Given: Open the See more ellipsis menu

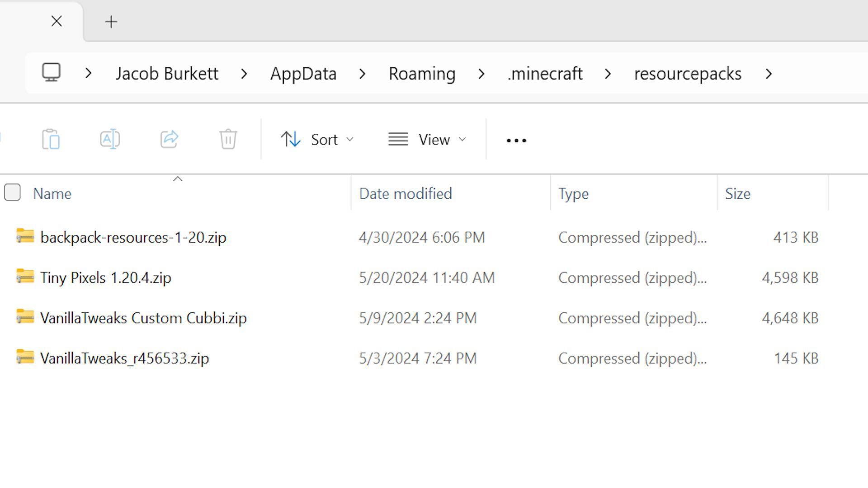Looking at the screenshot, I should (516, 141).
